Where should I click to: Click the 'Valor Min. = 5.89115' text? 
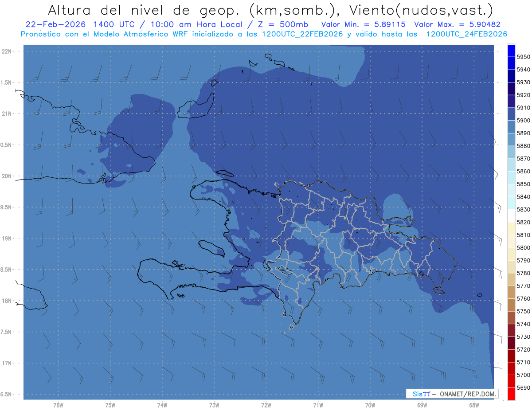point(363,25)
